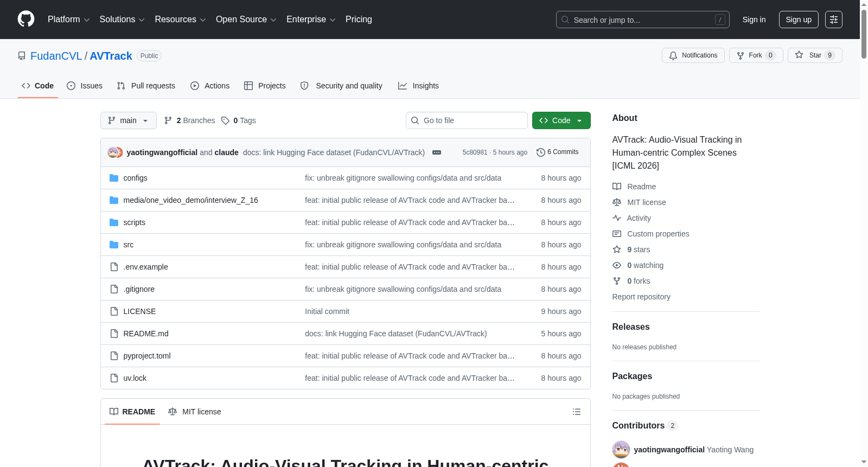Click the uv.lock file icon
The height and width of the screenshot is (467, 868).
pyautogui.click(x=114, y=378)
